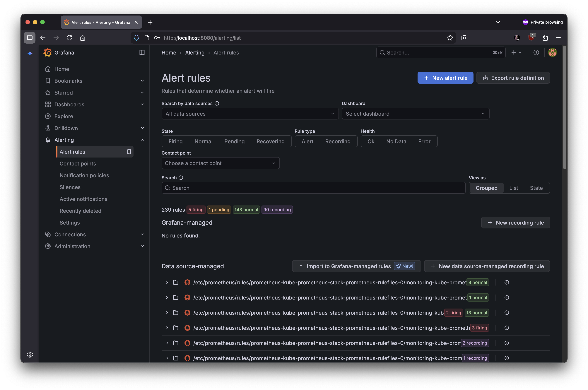Image resolution: width=588 pixels, height=390 pixels.
Task: Click into the rules Search field
Action: pyautogui.click(x=313, y=188)
